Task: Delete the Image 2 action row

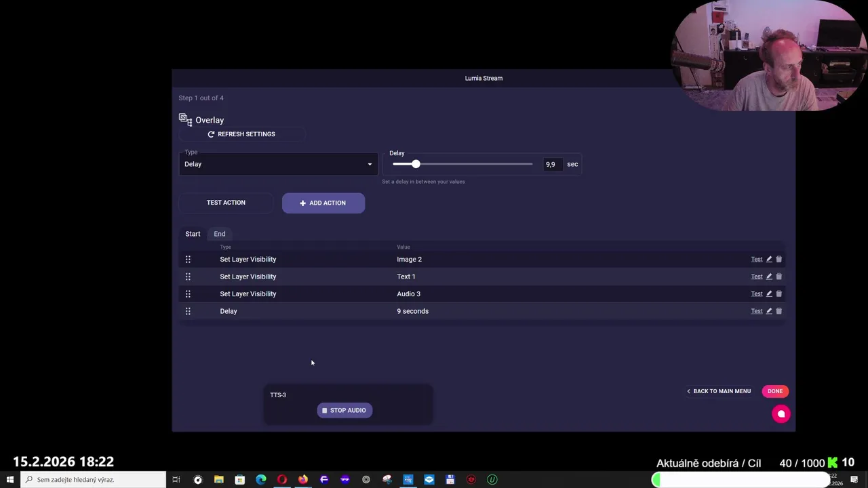Action: [x=778, y=259]
